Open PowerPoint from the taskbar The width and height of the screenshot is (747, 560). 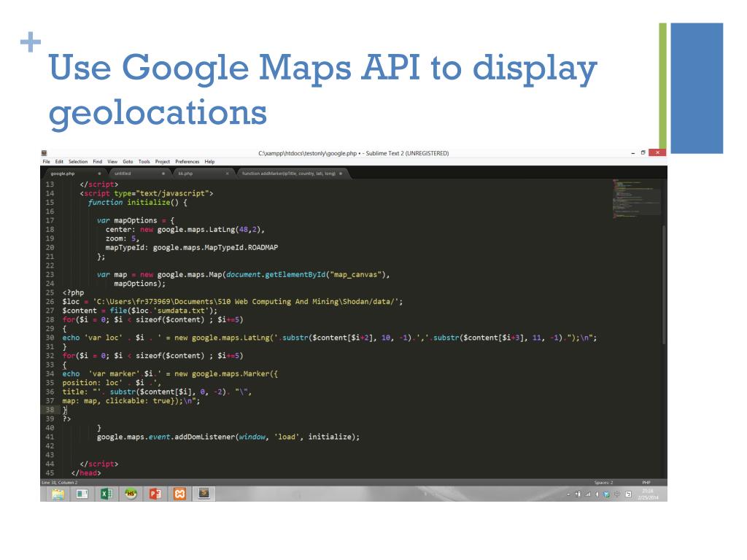155,494
